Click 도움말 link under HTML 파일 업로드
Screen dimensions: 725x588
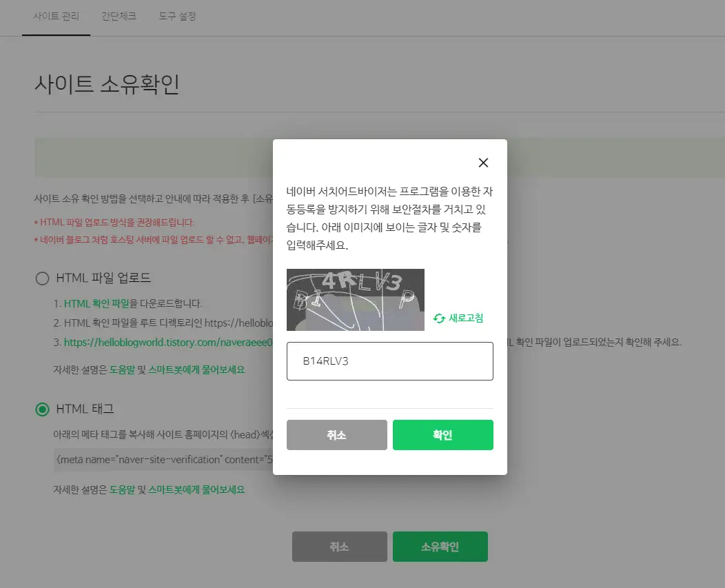tap(122, 369)
